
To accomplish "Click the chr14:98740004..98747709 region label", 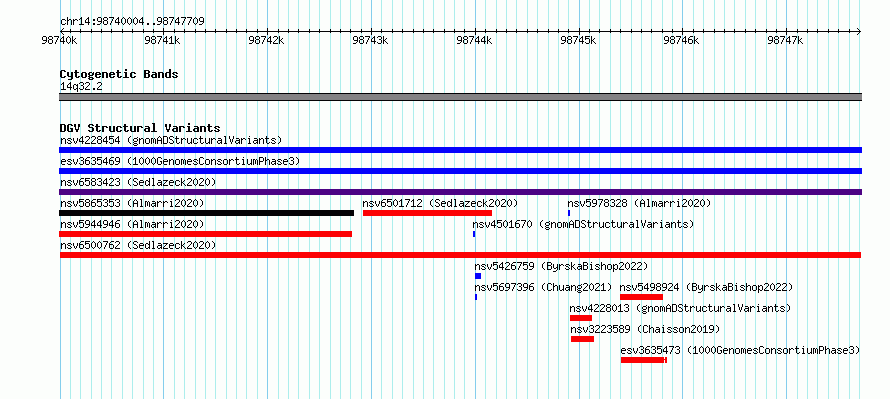I will click(x=132, y=22).
